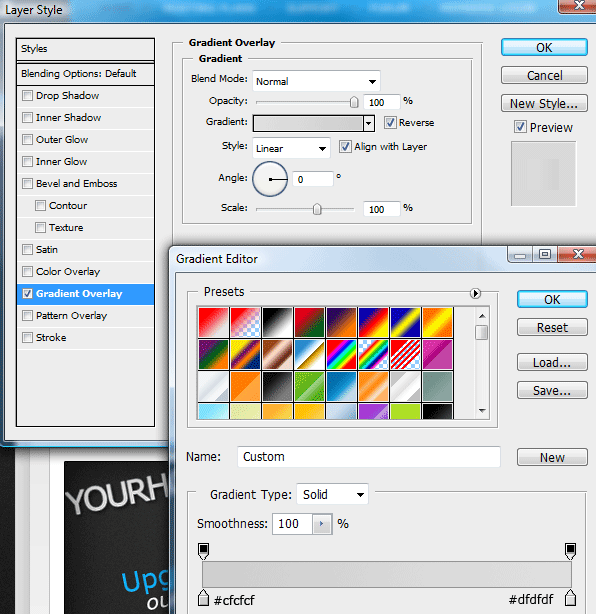Toggle the Align with Layer checkbox
Viewport: 596px width, 614px height.
click(x=345, y=147)
